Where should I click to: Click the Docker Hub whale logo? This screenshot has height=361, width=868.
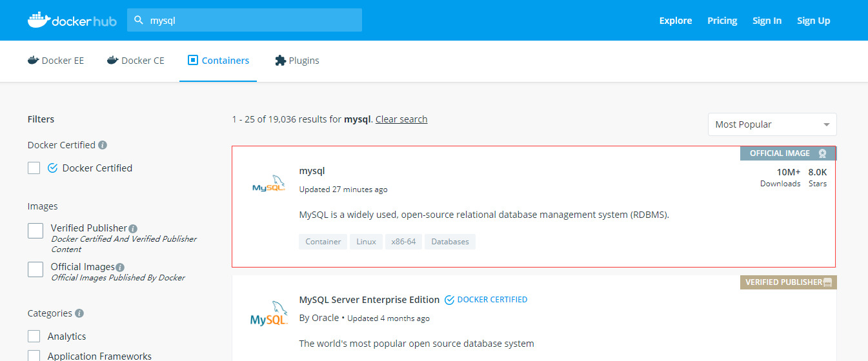[72, 20]
